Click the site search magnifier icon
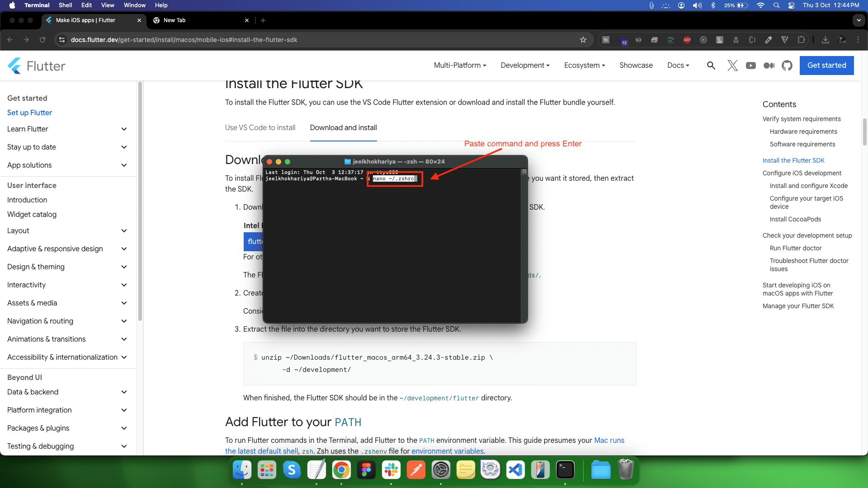The image size is (868, 488). click(711, 66)
